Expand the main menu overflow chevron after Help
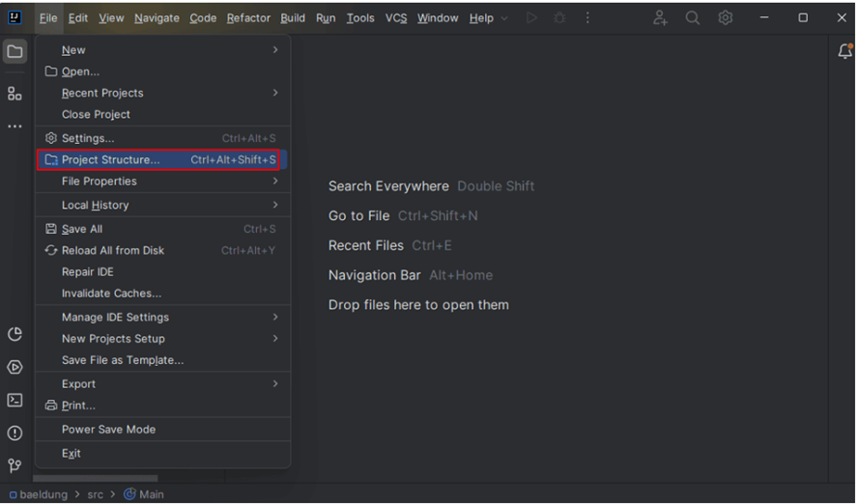Viewport: 856px width, 504px height. click(x=504, y=18)
